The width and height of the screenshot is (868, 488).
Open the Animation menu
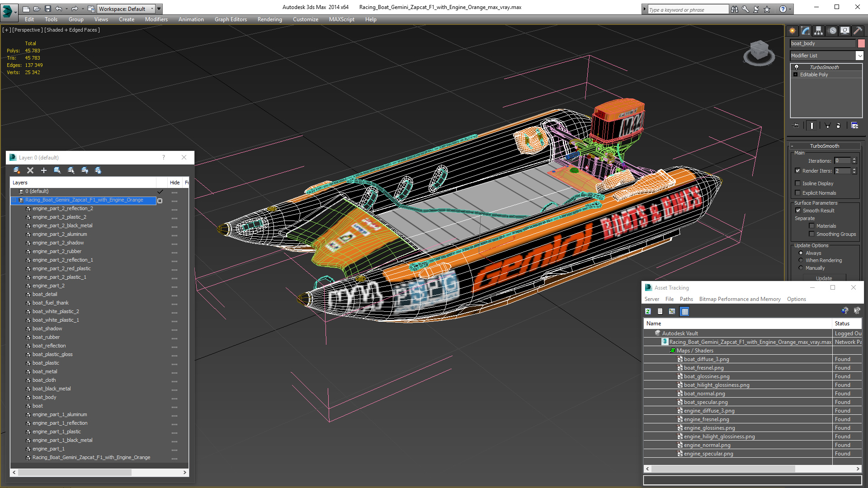191,19
